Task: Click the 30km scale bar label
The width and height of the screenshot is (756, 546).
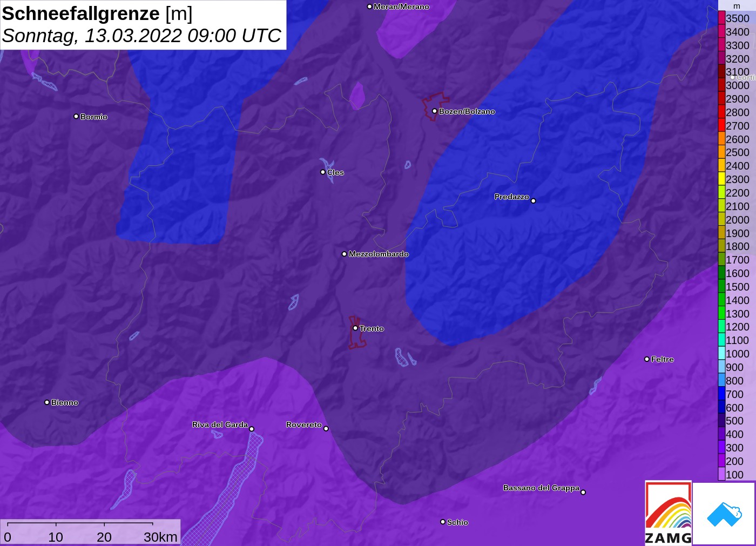Action: click(x=160, y=537)
